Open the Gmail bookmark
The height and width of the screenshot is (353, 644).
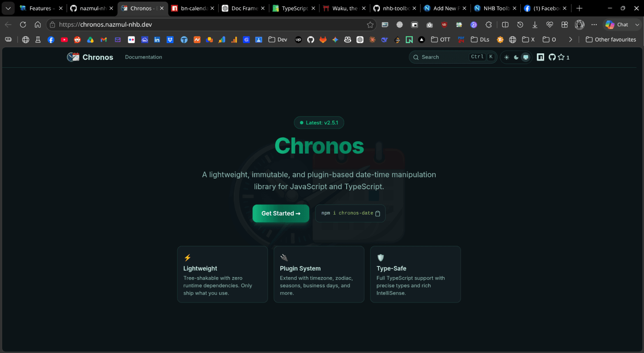[103, 40]
